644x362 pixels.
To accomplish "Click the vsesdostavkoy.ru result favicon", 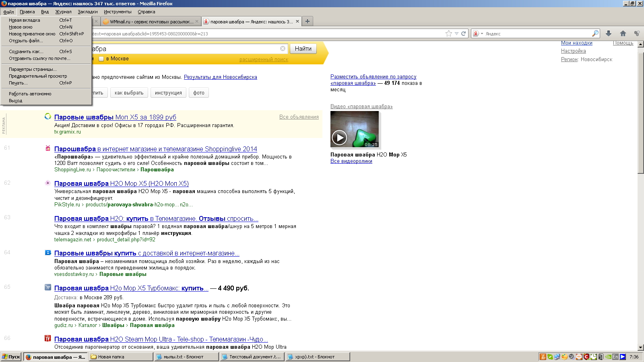I will [48, 253].
